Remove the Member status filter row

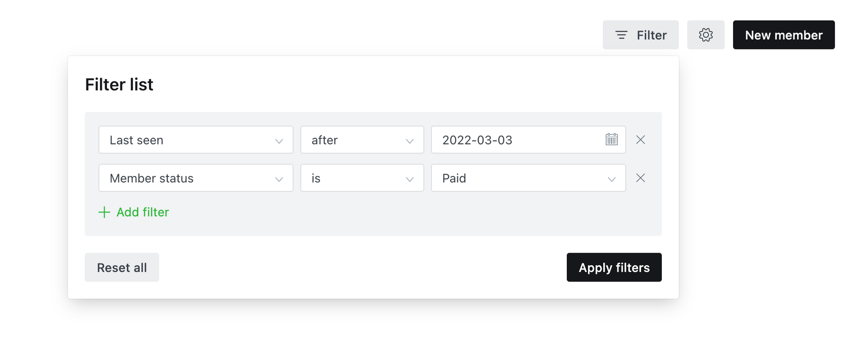pos(640,178)
